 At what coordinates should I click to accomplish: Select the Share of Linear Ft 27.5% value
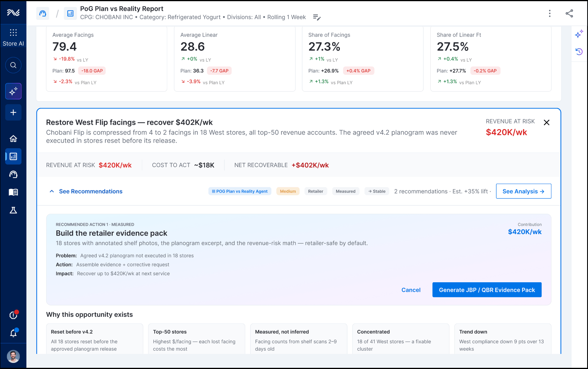(x=452, y=46)
